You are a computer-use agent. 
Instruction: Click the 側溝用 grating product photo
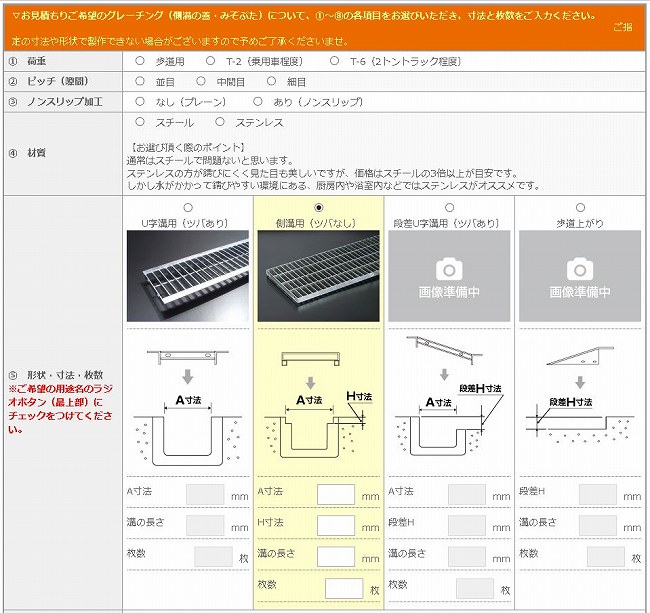click(x=318, y=276)
